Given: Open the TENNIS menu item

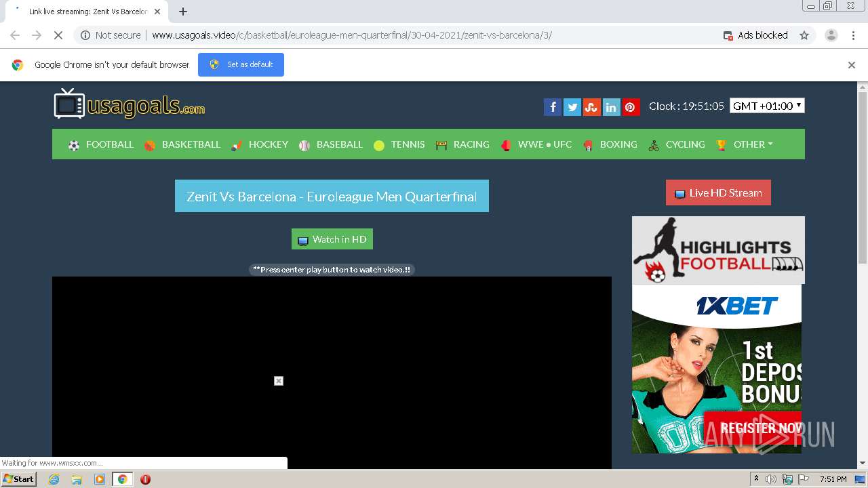Looking at the screenshot, I should point(399,144).
